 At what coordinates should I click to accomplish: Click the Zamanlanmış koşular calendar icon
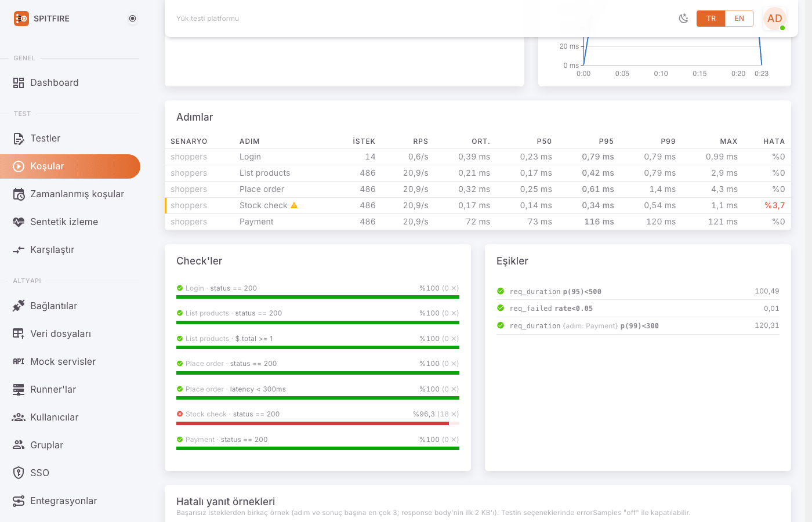point(19,194)
